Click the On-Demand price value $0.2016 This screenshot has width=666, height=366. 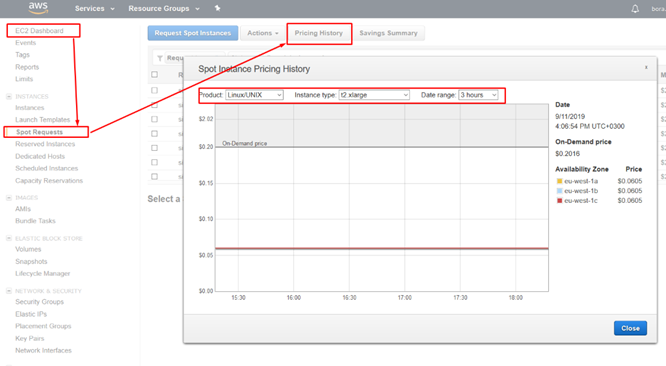[567, 154]
